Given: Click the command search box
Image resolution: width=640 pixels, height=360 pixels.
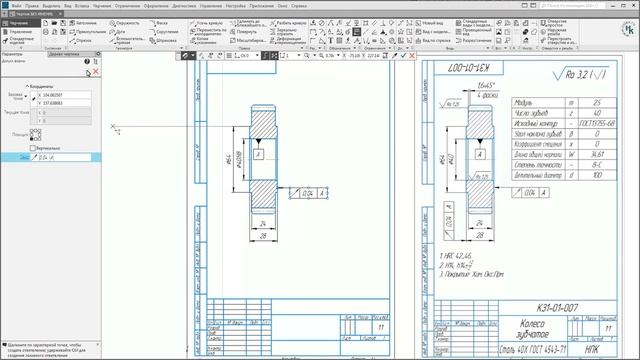Looking at the screenshot, I should (572, 6).
